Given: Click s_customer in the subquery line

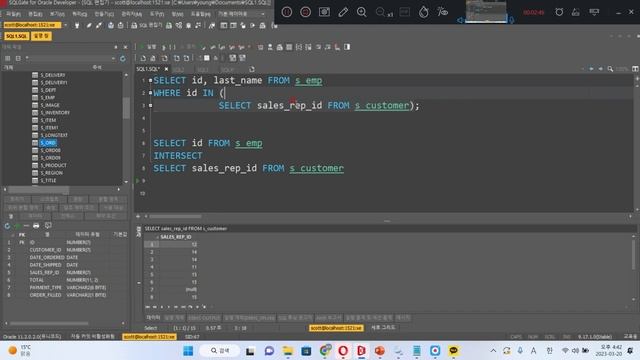Looking at the screenshot, I should point(382,106).
